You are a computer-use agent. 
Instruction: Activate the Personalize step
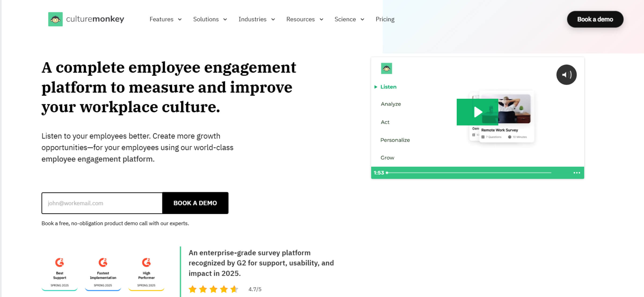pyautogui.click(x=395, y=140)
